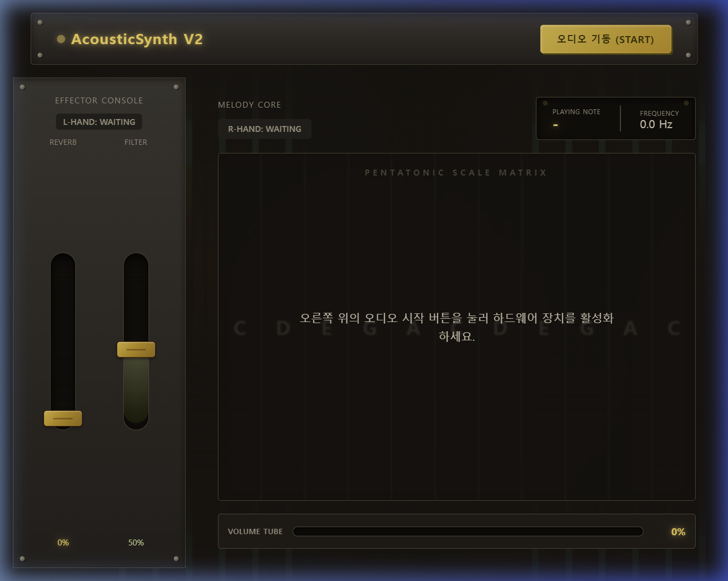Click the 0.0 Hz frequency value

click(x=656, y=124)
